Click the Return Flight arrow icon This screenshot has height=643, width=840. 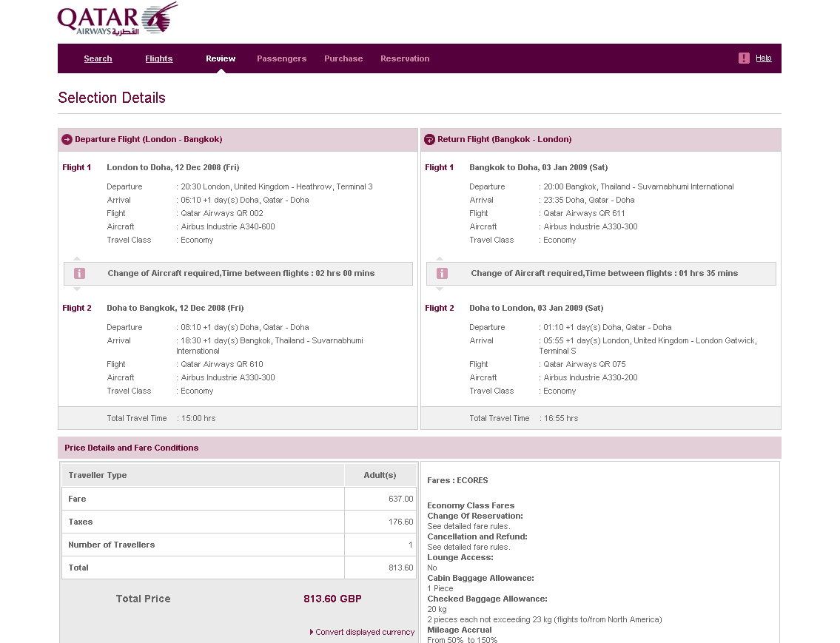pos(430,140)
